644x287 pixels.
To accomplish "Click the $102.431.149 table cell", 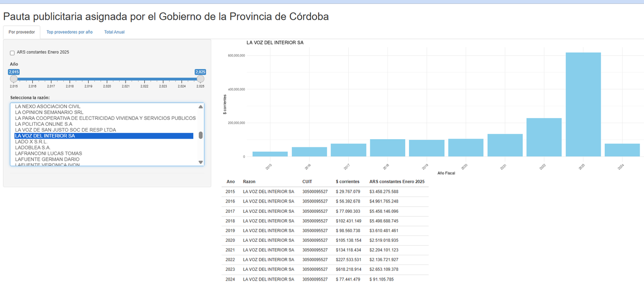I will (348, 221).
